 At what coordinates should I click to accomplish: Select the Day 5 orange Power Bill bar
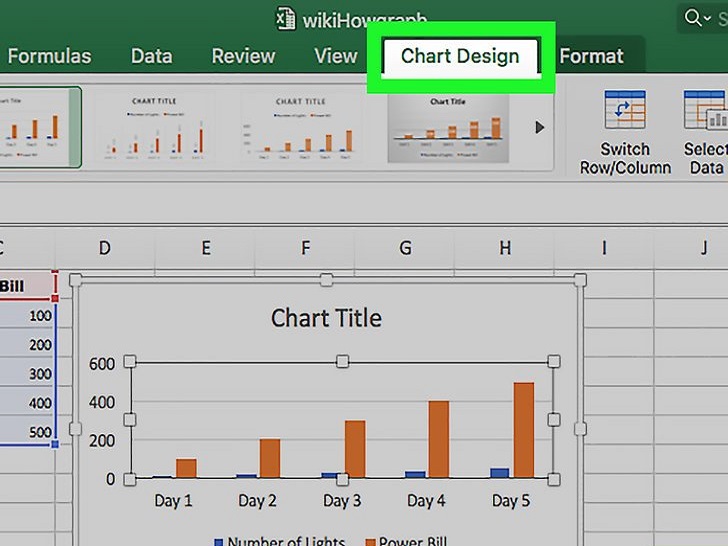(524, 430)
